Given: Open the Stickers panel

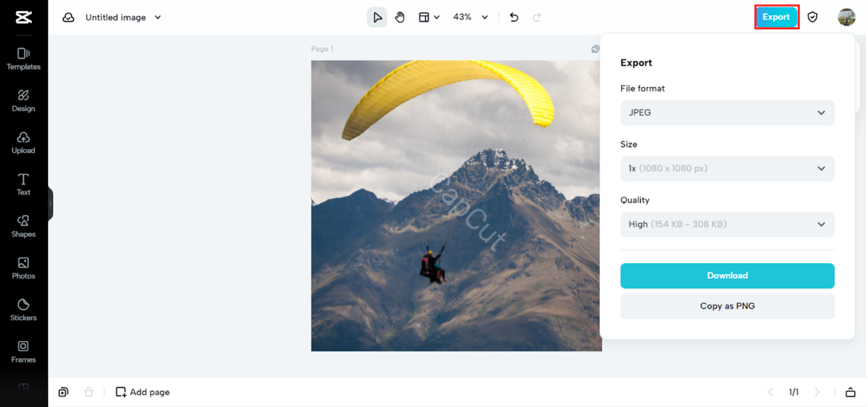Looking at the screenshot, I should point(24,310).
